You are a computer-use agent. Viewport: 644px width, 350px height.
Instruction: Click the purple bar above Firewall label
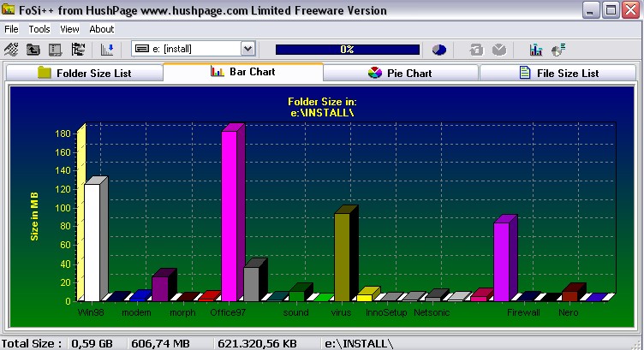point(501,262)
